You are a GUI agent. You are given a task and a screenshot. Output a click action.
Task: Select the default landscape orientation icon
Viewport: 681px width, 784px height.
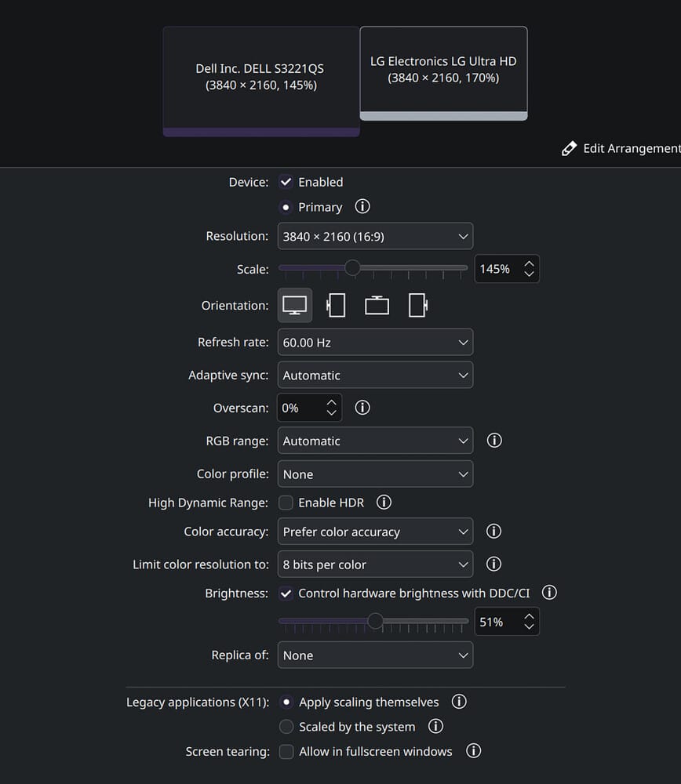295,305
